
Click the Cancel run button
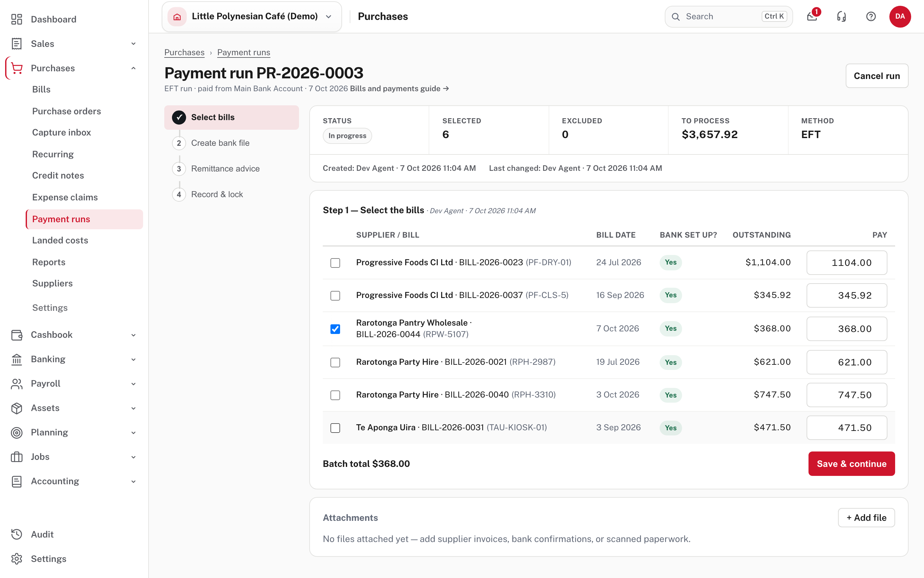click(877, 76)
